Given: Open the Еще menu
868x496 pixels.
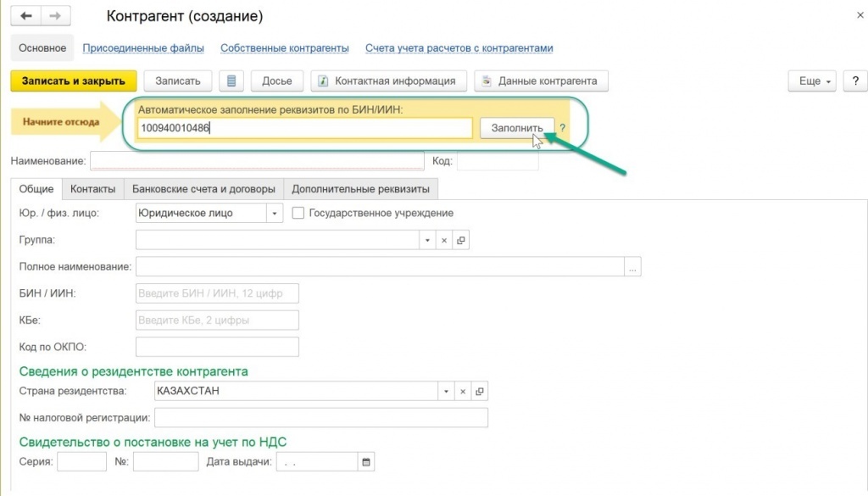Looking at the screenshot, I should coord(812,81).
